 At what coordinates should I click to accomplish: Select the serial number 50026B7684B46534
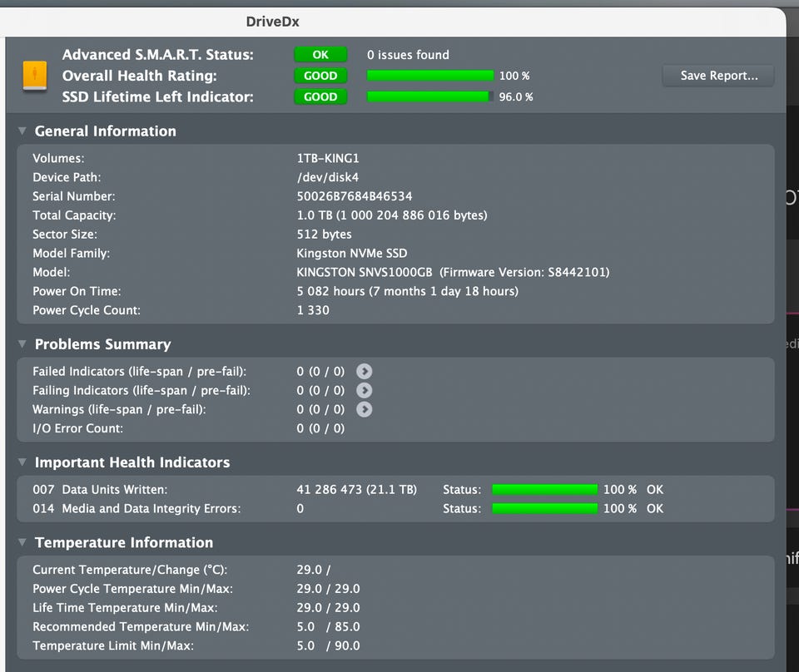[x=355, y=196]
